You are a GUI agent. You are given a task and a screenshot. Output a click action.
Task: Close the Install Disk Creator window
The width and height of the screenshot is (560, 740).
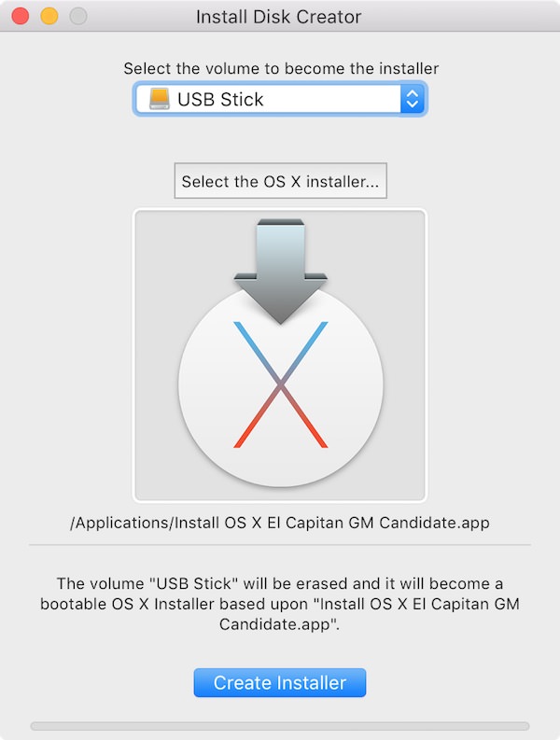pos(21,16)
